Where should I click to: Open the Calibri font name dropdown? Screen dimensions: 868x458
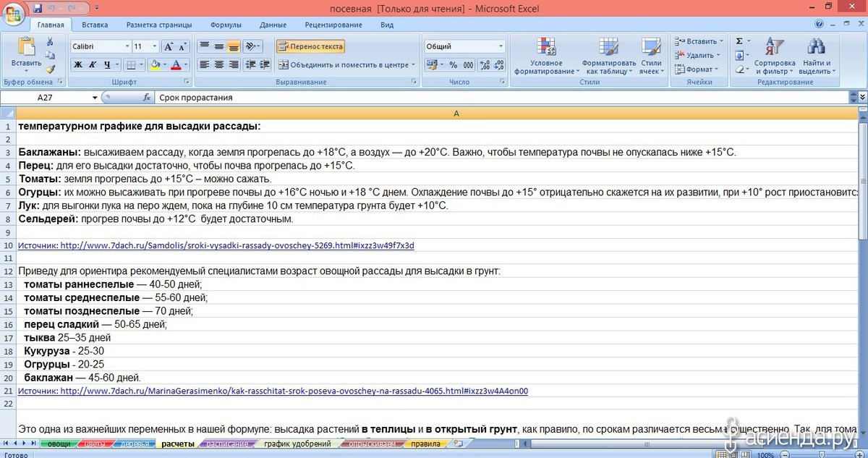coord(126,46)
